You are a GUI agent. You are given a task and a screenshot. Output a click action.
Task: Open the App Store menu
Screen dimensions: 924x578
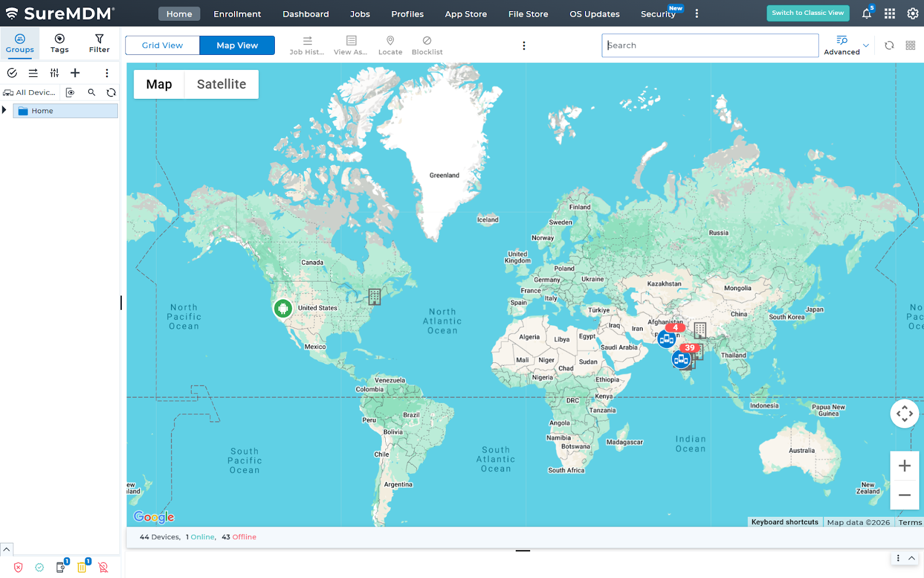coord(465,14)
